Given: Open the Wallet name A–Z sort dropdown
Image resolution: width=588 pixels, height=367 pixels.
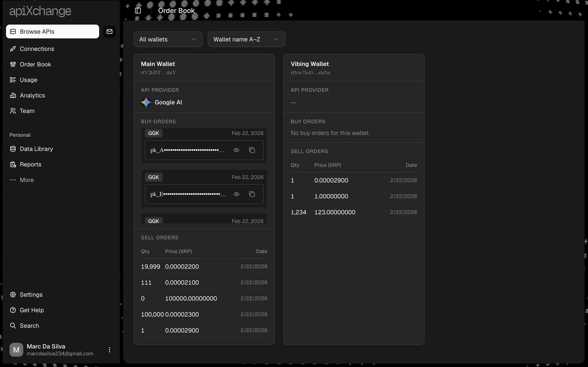Looking at the screenshot, I should [246, 39].
